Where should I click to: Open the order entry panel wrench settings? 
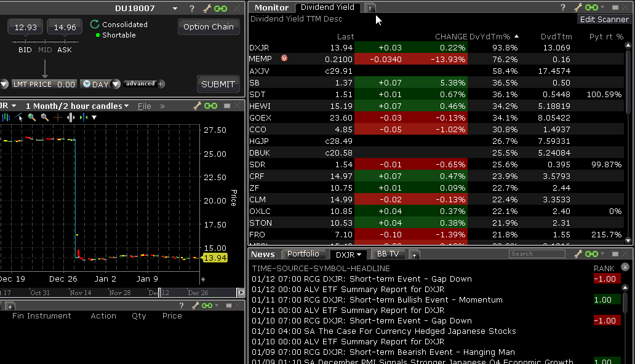coord(207,9)
